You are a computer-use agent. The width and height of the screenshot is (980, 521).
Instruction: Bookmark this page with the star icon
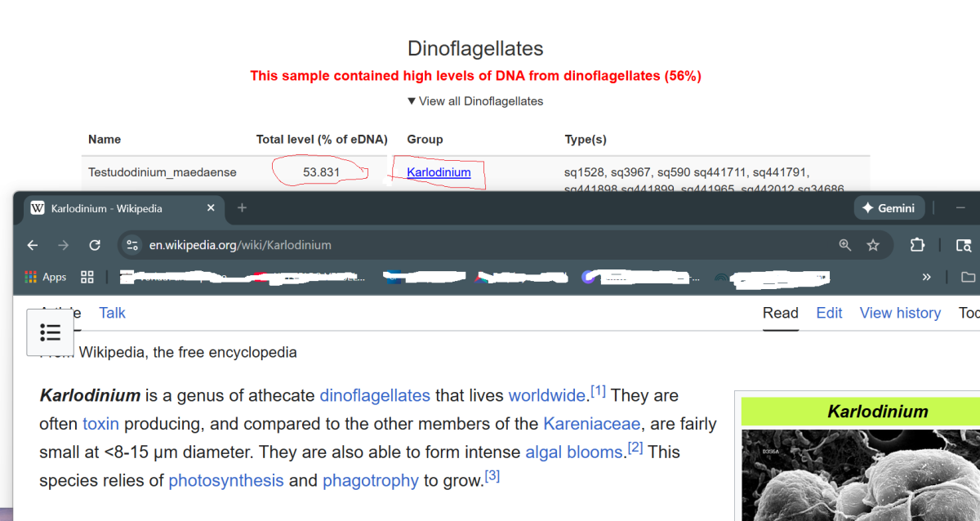pos(873,245)
